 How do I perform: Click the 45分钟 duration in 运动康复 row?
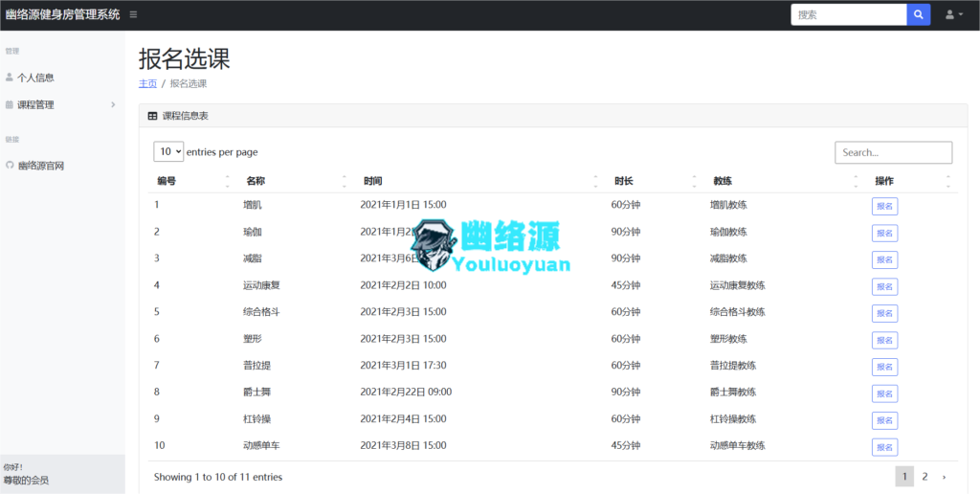[x=626, y=285]
